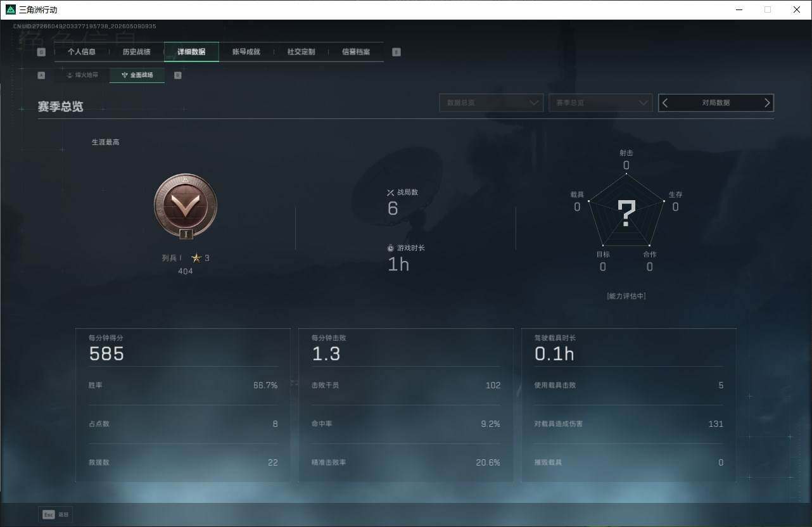Image resolution: width=812 pixels, height=527 pixels.
Task: Click the 救援数 value 22
Action: (x=273, y=462)
